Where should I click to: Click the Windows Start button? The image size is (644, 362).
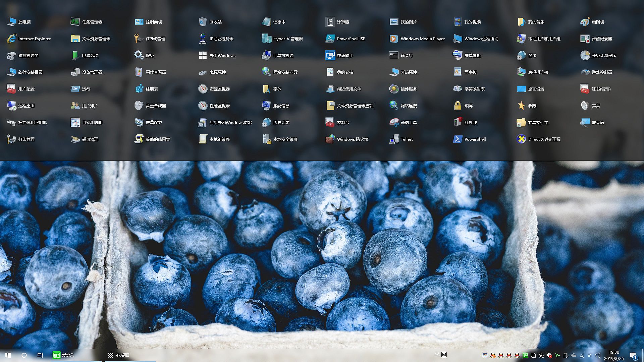tap(8, 355)
